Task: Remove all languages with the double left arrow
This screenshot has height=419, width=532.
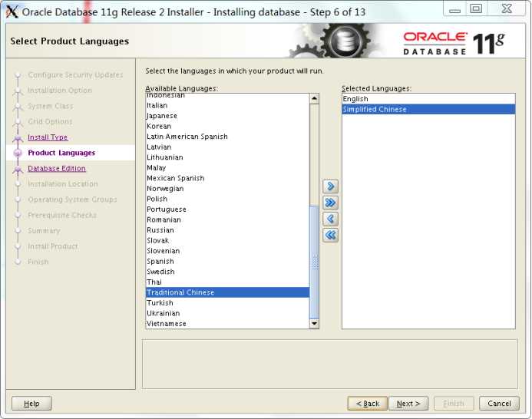Action: (x=330, y=235)
